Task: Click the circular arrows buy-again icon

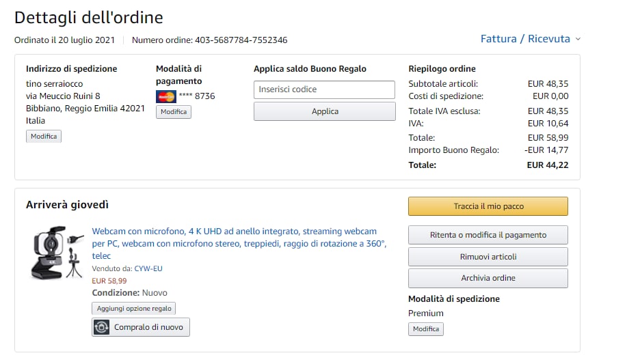Action: 102,328
